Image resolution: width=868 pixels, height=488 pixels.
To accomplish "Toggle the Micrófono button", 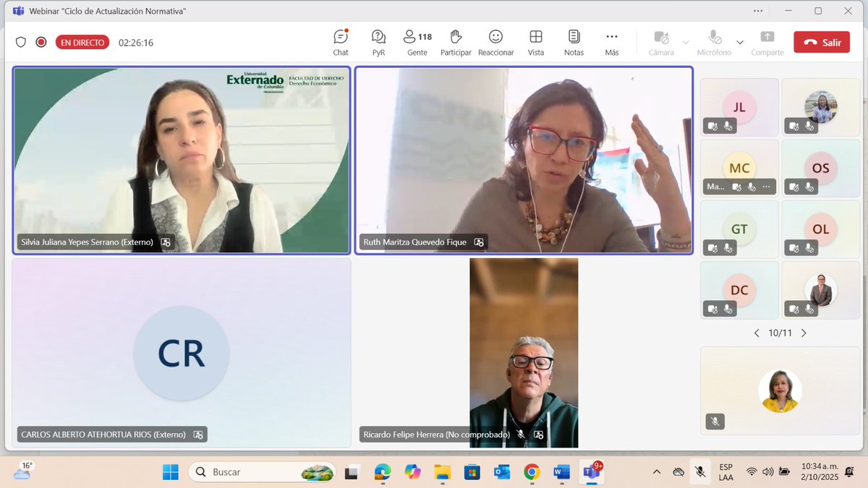I will coord(714,42).
